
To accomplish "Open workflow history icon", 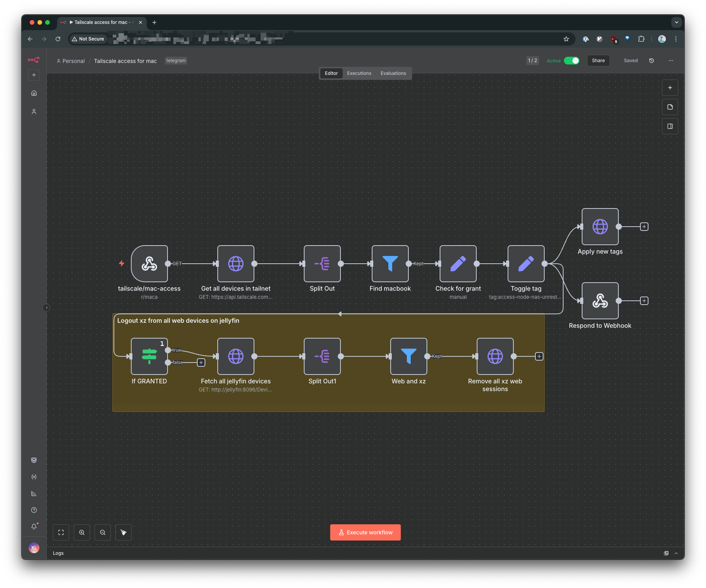I will pos(652,61).
